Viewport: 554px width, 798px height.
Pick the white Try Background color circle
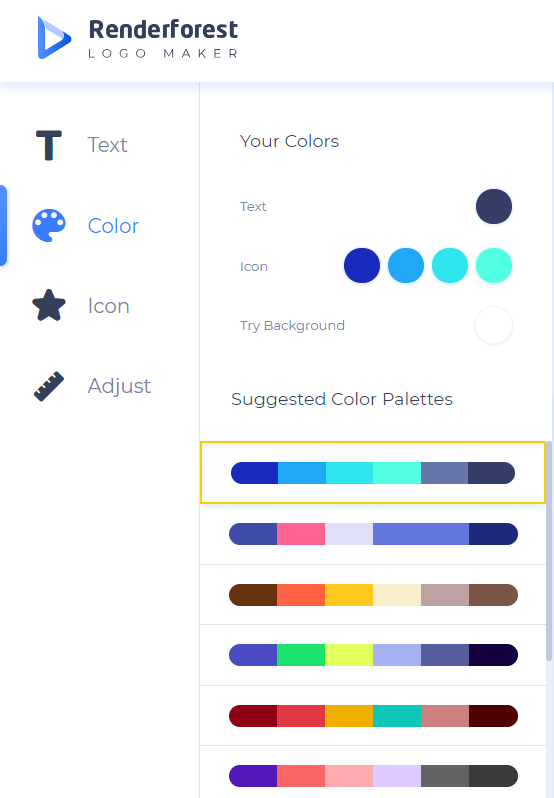(494, 325)
